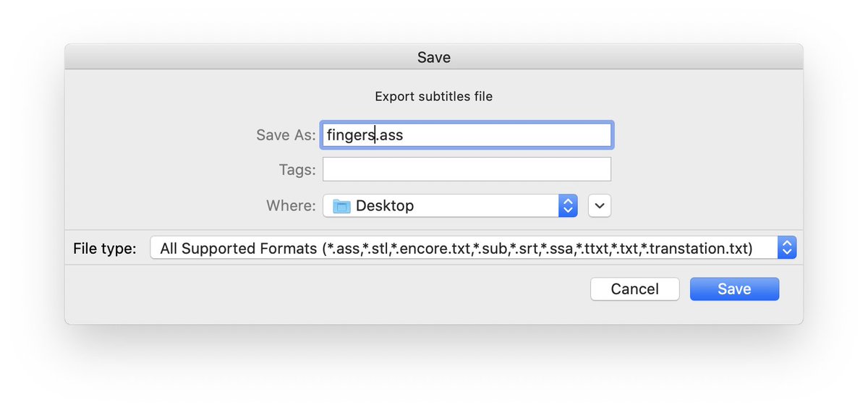Click the Desktop text in location popup
868x410 pixels.
click(385, 206)
